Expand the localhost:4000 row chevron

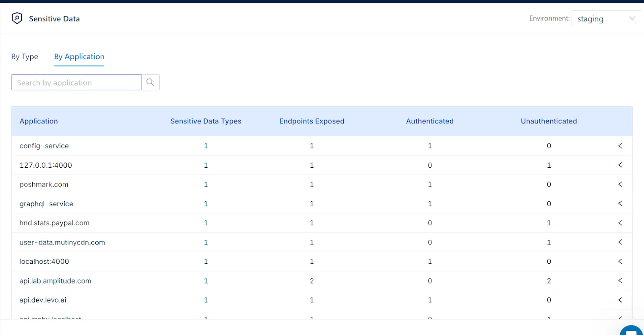[620, 262]
